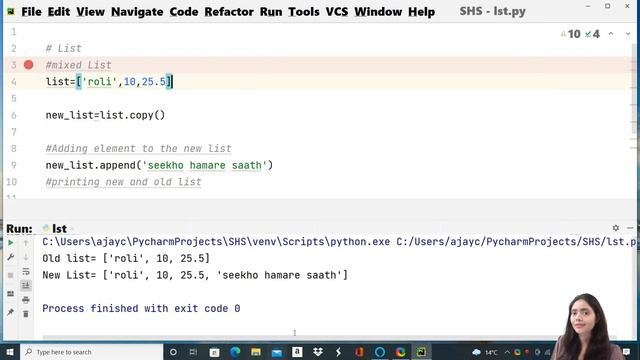Image resolution: width=640 pixels, height=360 pixels.
Task: Pin the Run tab with pin icon
Action: coord(11,312)
